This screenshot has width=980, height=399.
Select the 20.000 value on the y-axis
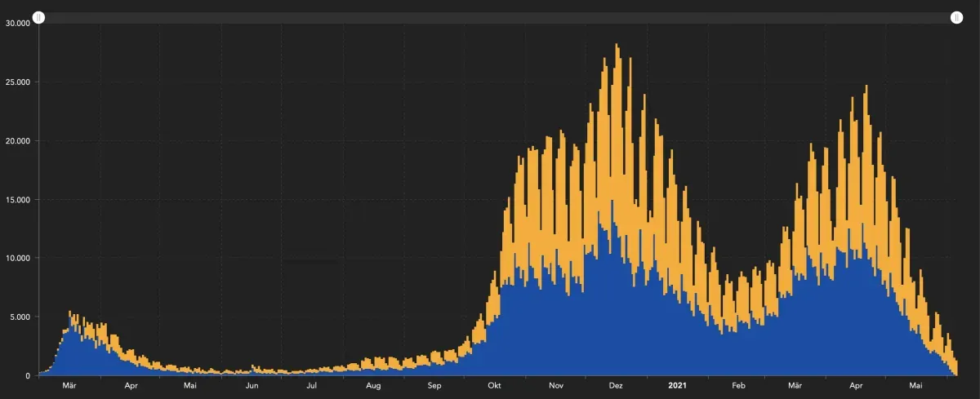coord(17,140)
